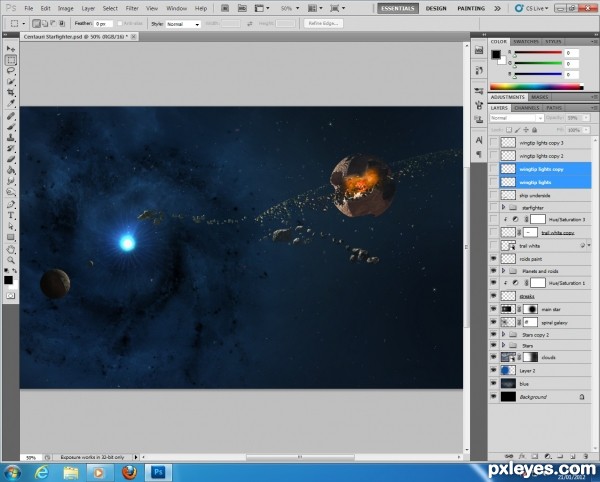
Task: Expand the starfighter layer group
Action: pyautogui.click(x=504, y=207)
